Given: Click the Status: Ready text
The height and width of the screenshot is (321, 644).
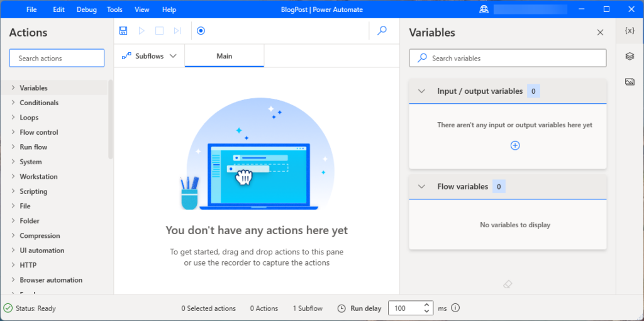Looking at the screenshot, I should tap(36, 308).
